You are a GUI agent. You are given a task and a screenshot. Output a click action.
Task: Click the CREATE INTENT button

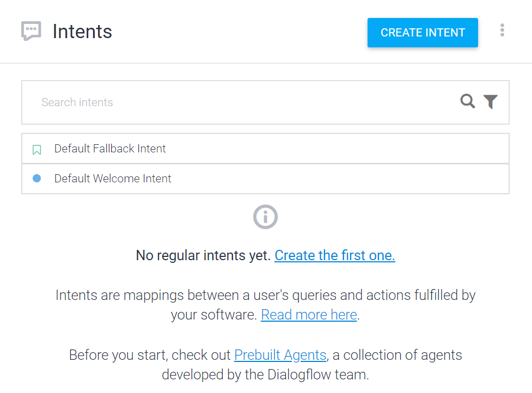coord(423,33)
